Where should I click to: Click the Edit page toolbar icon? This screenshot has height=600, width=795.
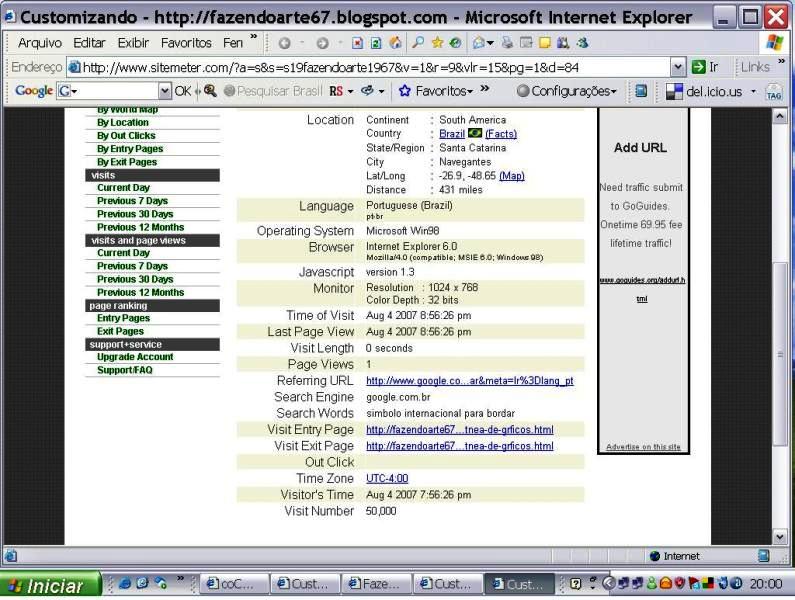tap(526, 43)
